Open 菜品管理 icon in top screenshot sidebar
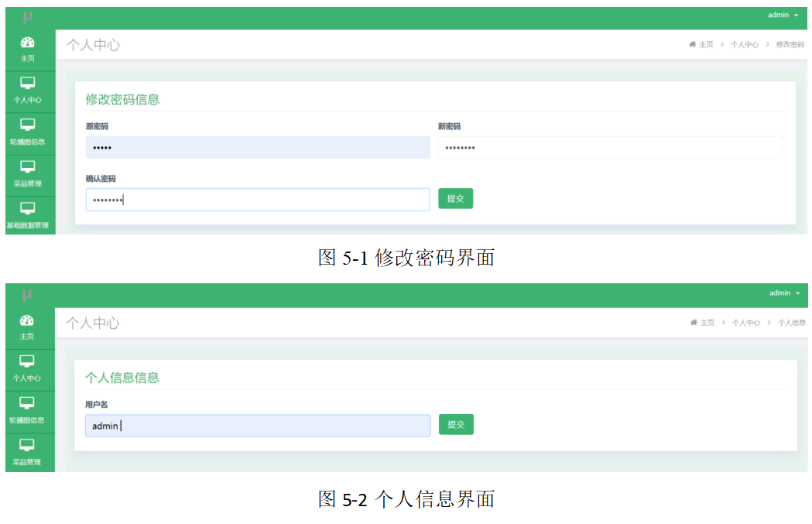The image size is (812, 524). coord(27,166)
